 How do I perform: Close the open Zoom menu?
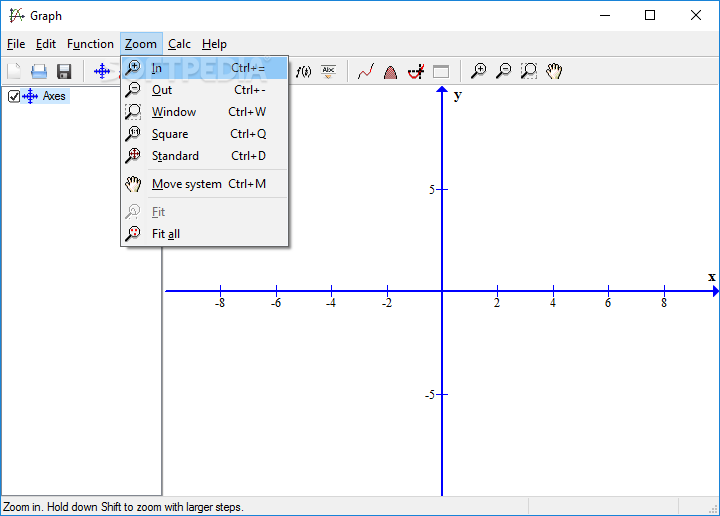141,44
